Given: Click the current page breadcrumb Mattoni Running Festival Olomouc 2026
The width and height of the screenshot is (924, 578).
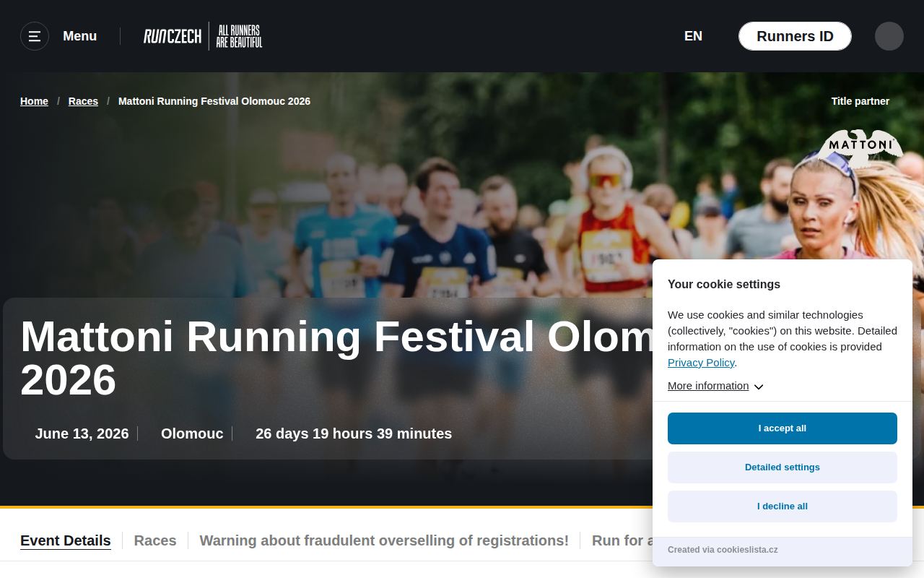Looking at the screenshot, I should (214, 101).
